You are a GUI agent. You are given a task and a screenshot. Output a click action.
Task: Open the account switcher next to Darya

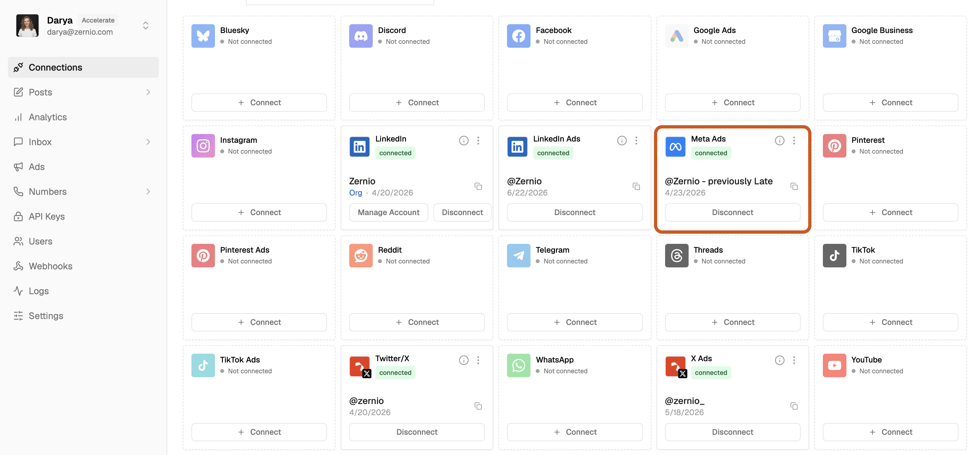coord(145,25)
